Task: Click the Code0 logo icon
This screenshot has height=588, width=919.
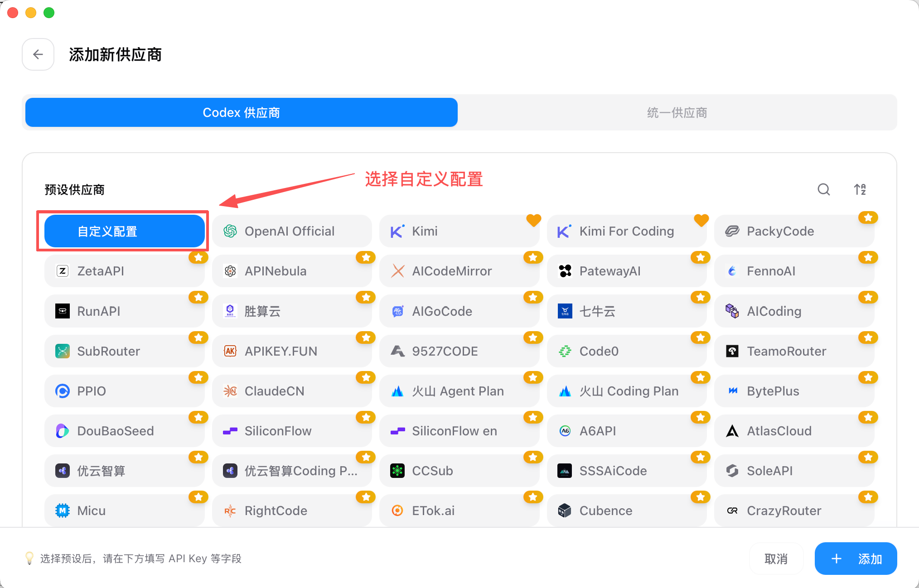Action: tap(565, 351)
